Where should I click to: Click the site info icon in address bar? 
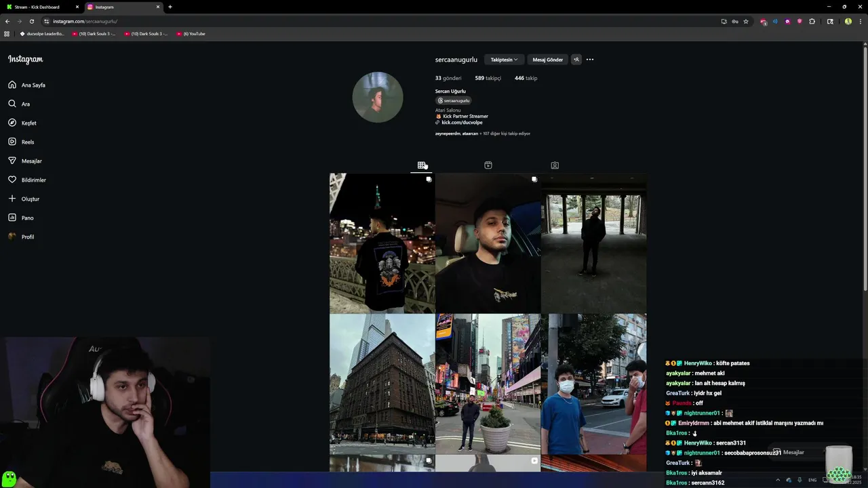[46, 21]
